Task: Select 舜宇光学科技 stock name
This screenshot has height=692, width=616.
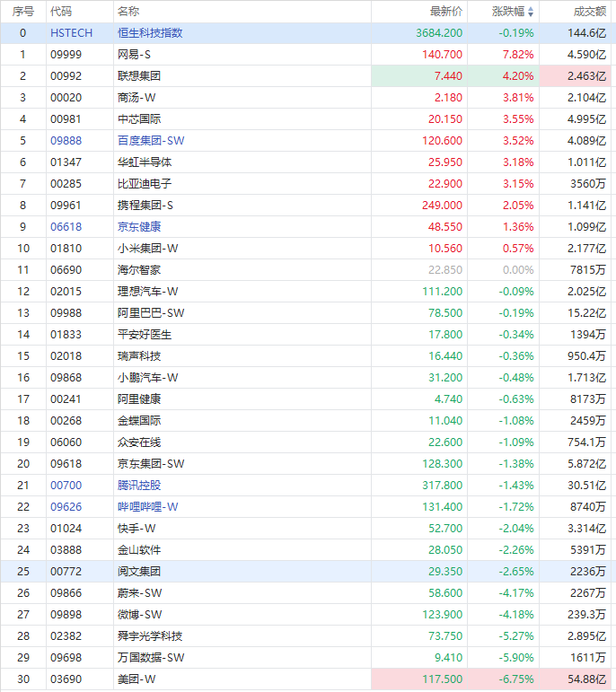Action: [150, 636]
